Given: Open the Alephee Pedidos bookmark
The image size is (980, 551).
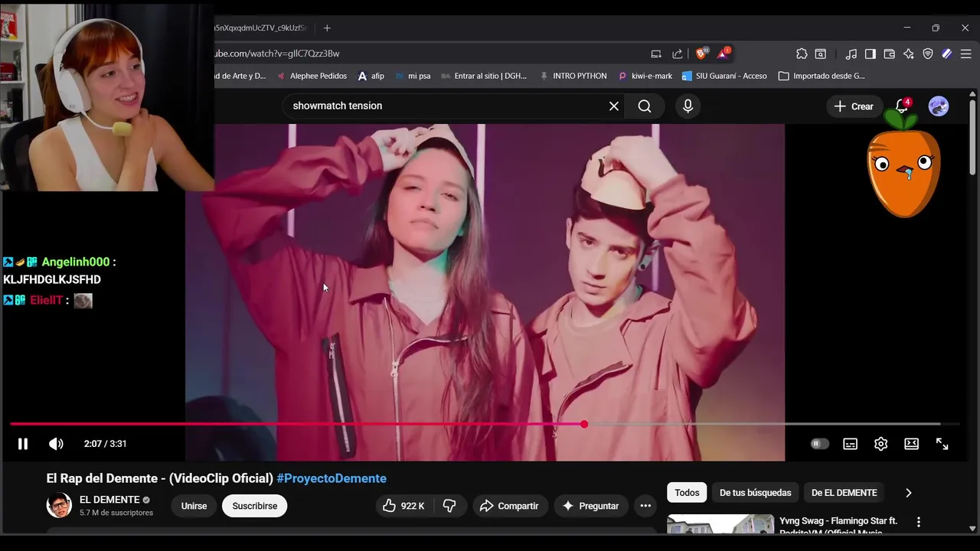Looking at the screenshot, I should pyautogui.click(x=312, y=76).
